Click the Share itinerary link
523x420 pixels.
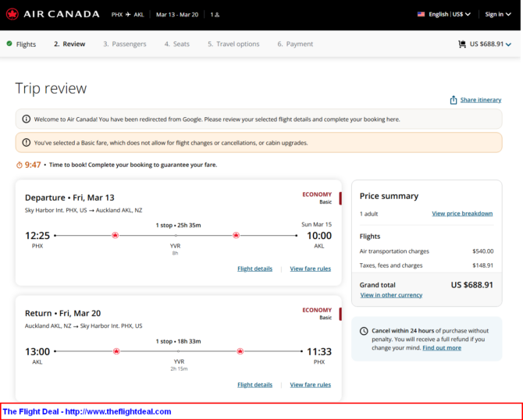pyautogui.click(x=481, y=100)
